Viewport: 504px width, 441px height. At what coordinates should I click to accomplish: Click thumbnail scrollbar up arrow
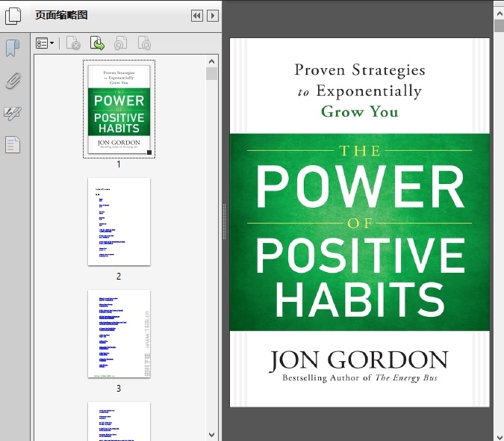point(211,61)
